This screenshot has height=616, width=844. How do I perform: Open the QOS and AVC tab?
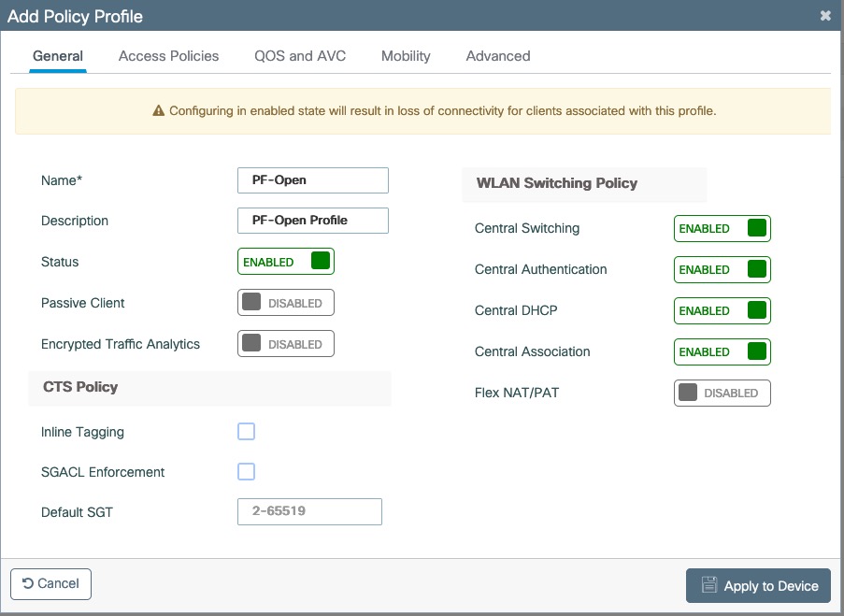coord(299,56)
